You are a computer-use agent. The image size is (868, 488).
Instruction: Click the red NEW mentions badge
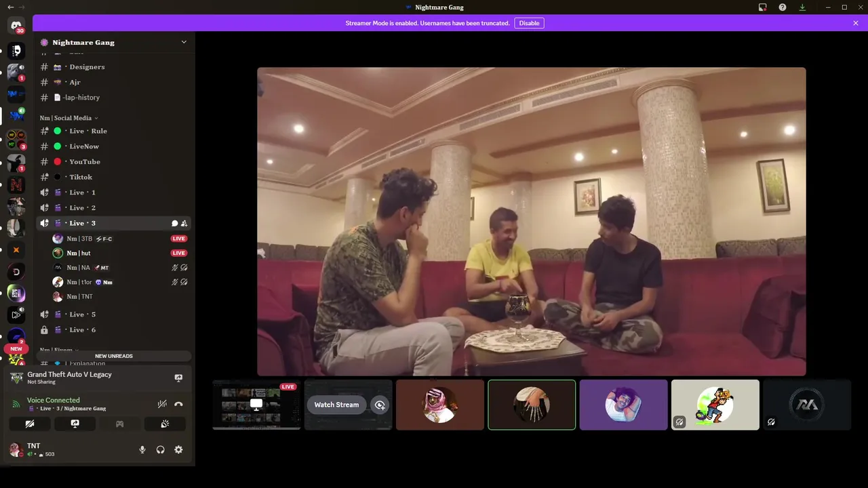[x=16, y=349]
